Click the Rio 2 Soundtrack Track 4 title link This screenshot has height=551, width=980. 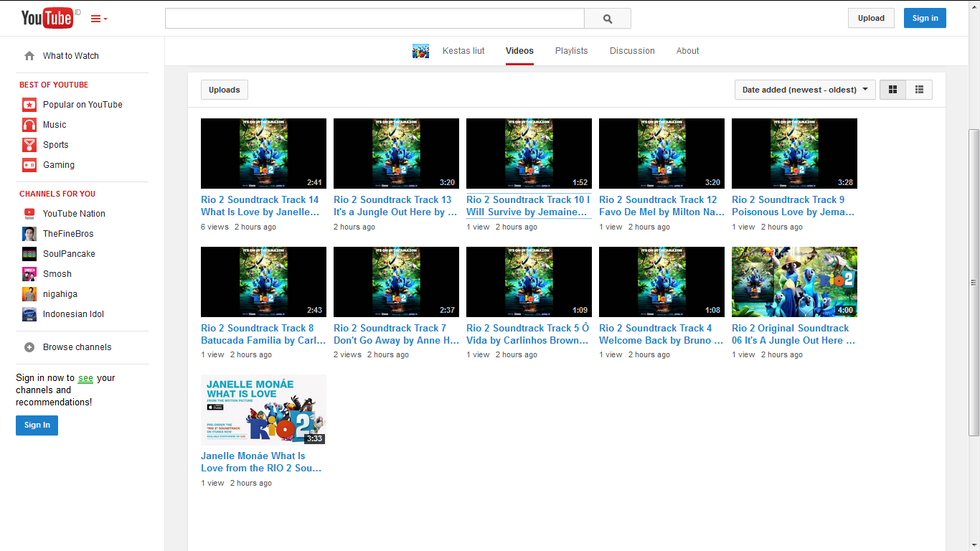click(661, 334)
